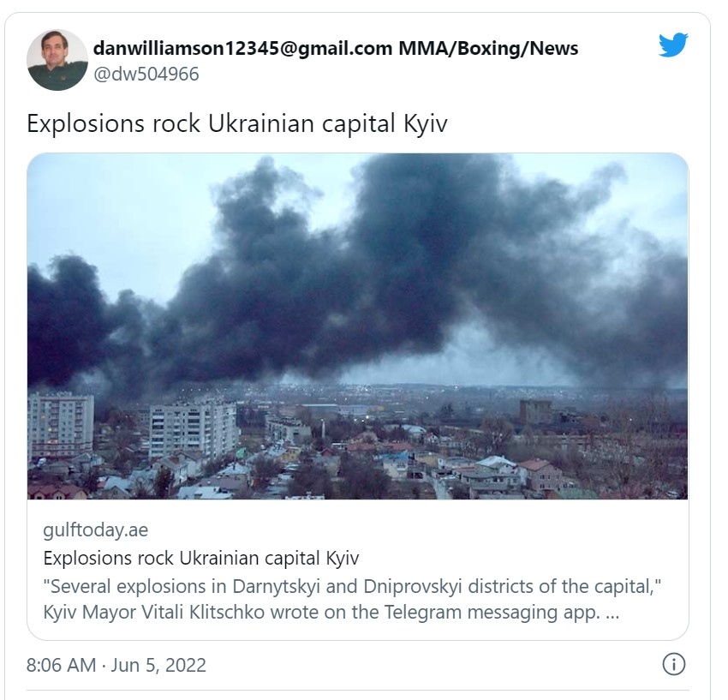Open the tweet info circle icon
The height and width of the screenshot is (700, 728).
(x=673, y=664)
